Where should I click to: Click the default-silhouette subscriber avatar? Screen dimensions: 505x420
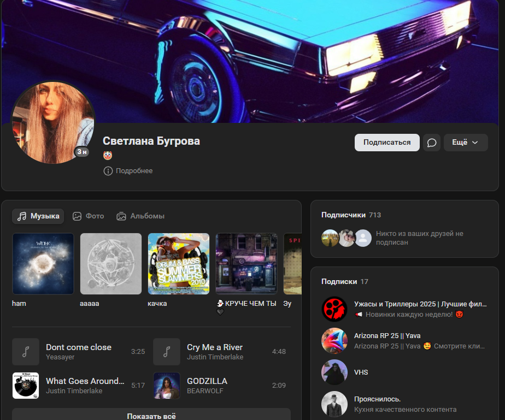[363, 238]
